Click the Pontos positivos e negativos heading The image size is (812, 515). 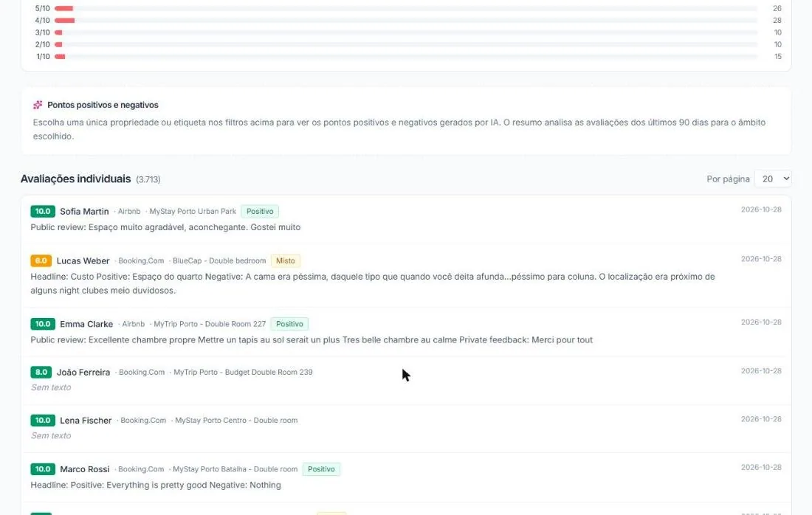[103, 105]
